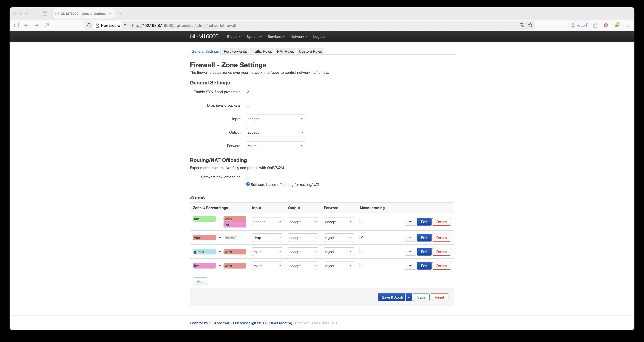Open the general Forward policy dropdown
Image resolution: width=644 pixels, height=342 pixels.
(x=275, y=146)
